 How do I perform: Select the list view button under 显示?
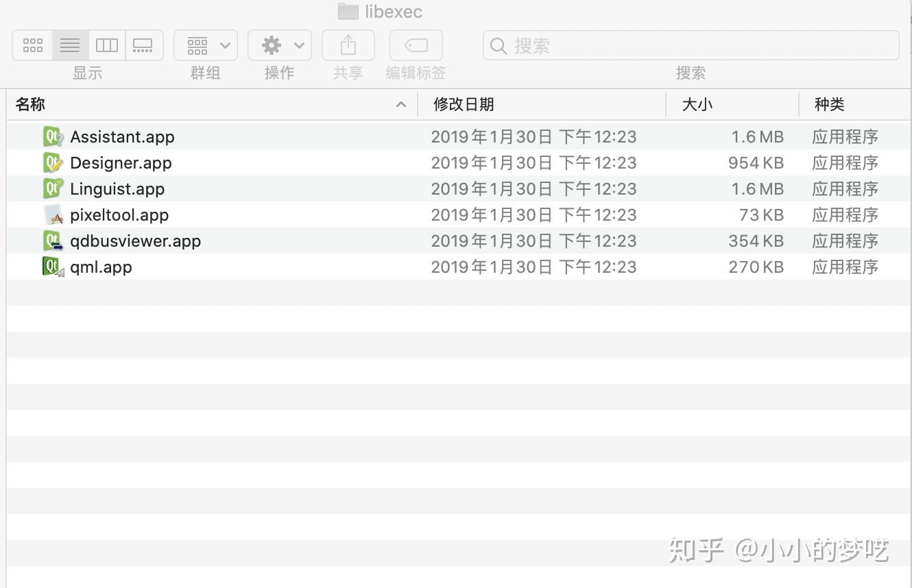pyautogui.click(x=69, y=45)
